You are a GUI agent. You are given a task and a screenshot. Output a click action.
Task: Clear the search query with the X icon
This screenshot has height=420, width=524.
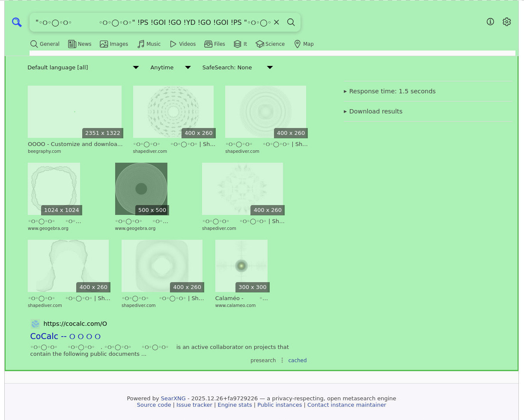[x=277, y=22]
